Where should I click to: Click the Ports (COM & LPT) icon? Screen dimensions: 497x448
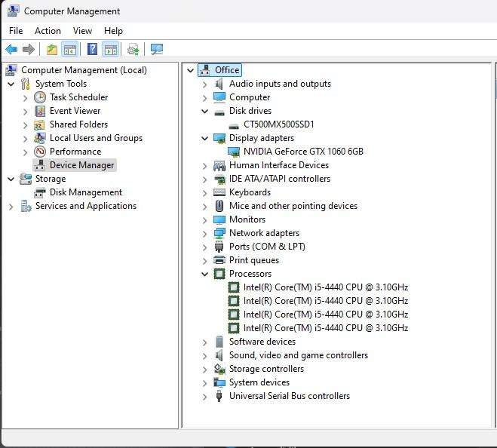point(219,247)
